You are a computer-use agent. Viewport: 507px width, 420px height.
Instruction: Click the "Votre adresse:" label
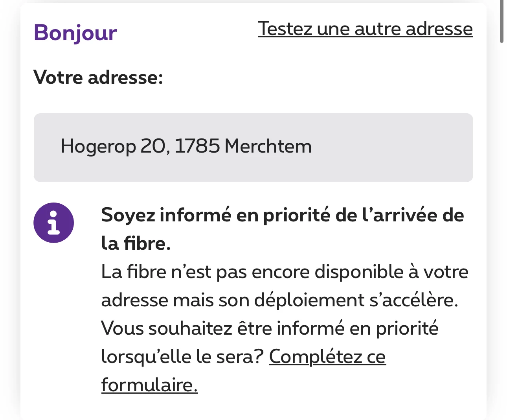(98, 77)
